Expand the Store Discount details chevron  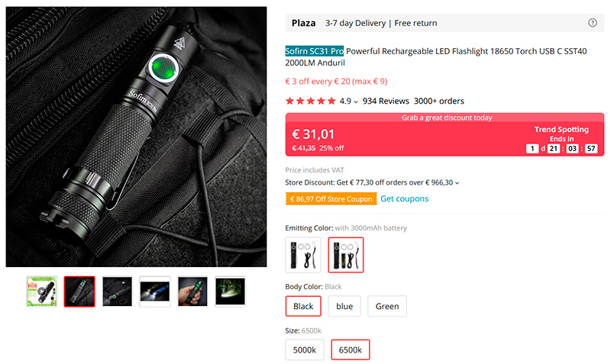point(457,183)
